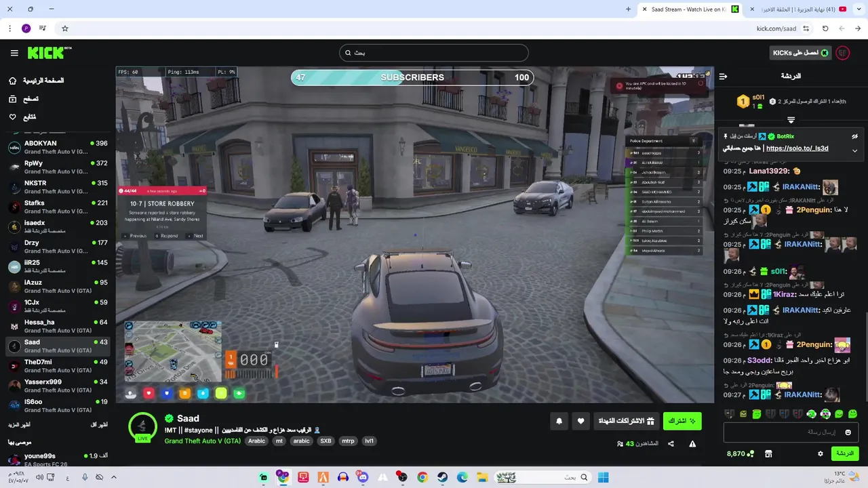This screenshot has width=868, height=488.
Task: Open the lvl1 tag
Action: pyautogui.click(x=370, y=441)
